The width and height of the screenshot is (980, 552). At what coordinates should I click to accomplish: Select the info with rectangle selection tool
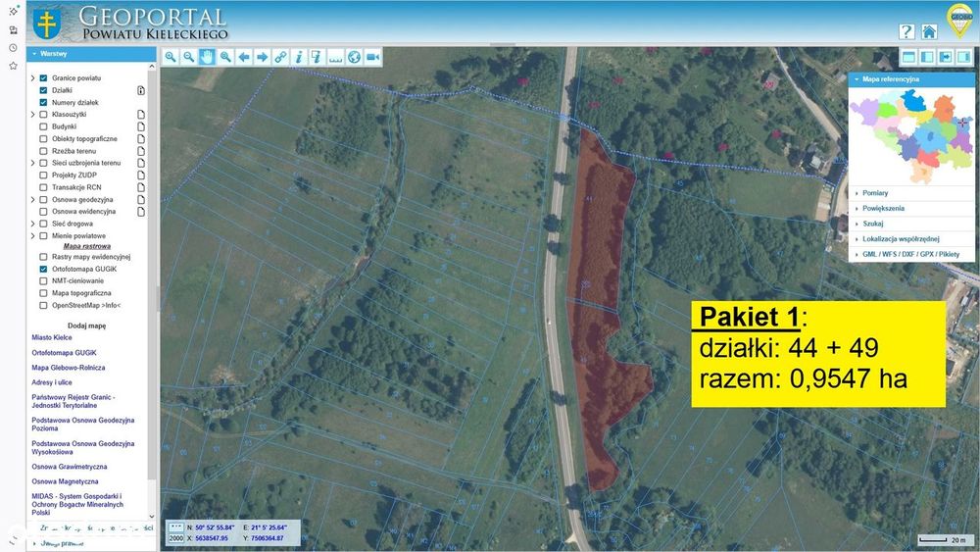click(317, 57)
